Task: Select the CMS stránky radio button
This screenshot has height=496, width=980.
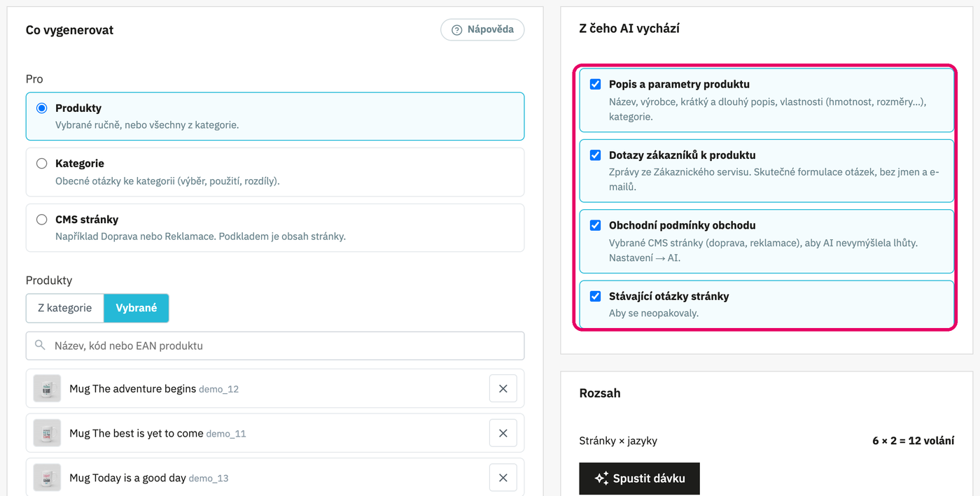Action: coord(41,219)
